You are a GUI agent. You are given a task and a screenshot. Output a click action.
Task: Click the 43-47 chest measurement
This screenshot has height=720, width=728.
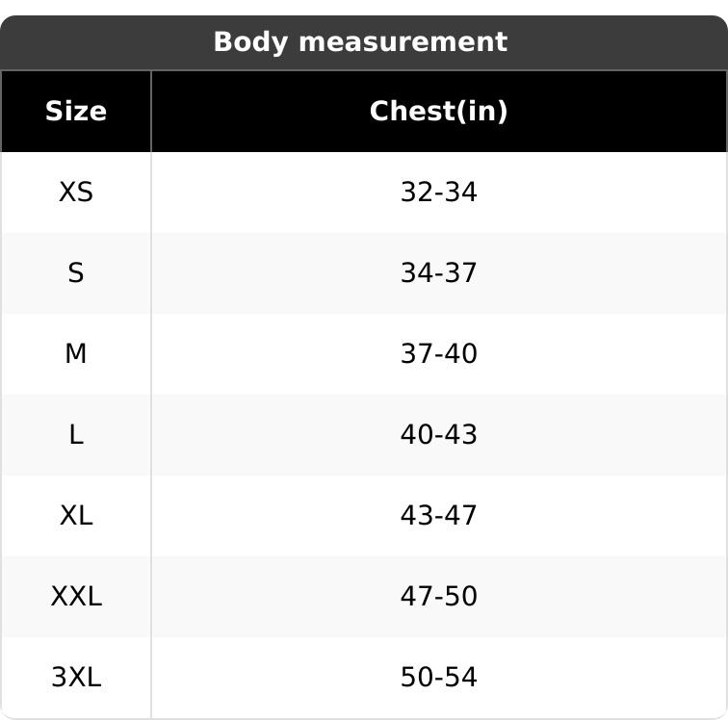pyautogui.click(x=438, y=516)
